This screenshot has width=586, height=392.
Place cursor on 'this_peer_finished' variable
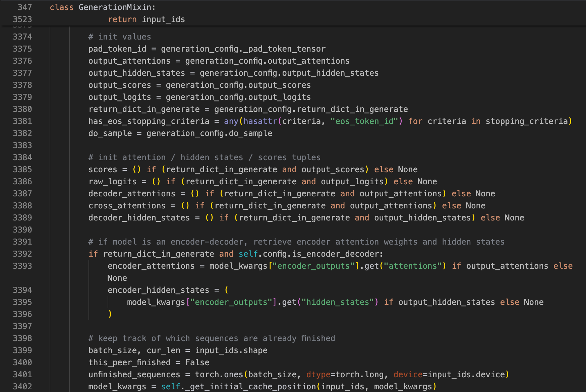pyautogui.click(x=129, y=363)
